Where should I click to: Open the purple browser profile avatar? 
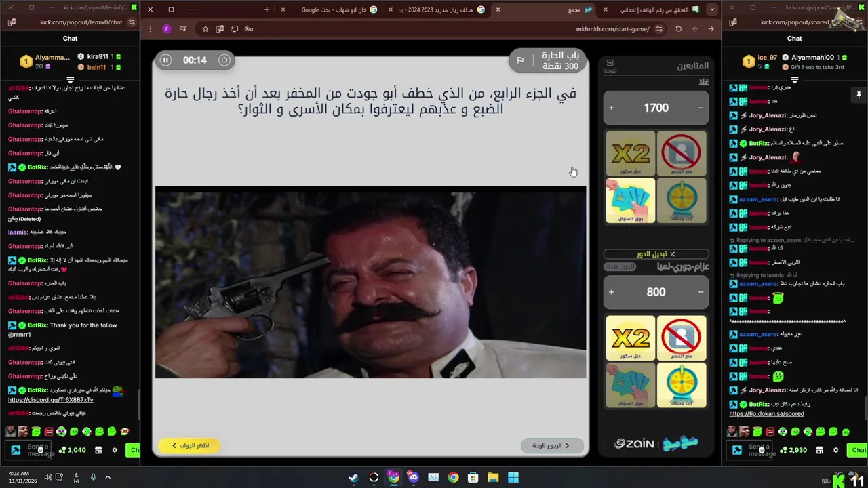click(x=167, y=29)
